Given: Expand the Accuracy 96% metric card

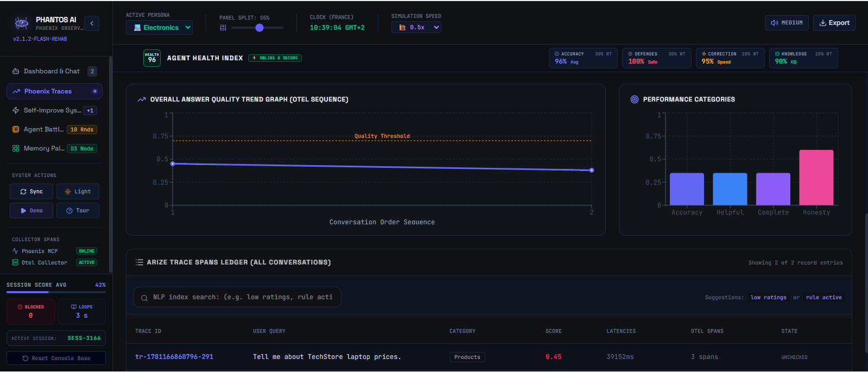Looking at the screenshot, I should click(583, 58).
